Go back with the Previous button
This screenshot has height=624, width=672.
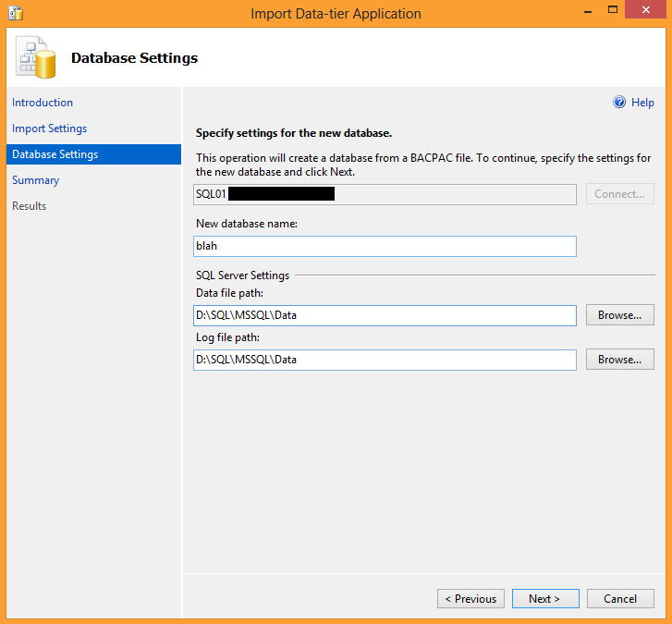tap(470, 599)
